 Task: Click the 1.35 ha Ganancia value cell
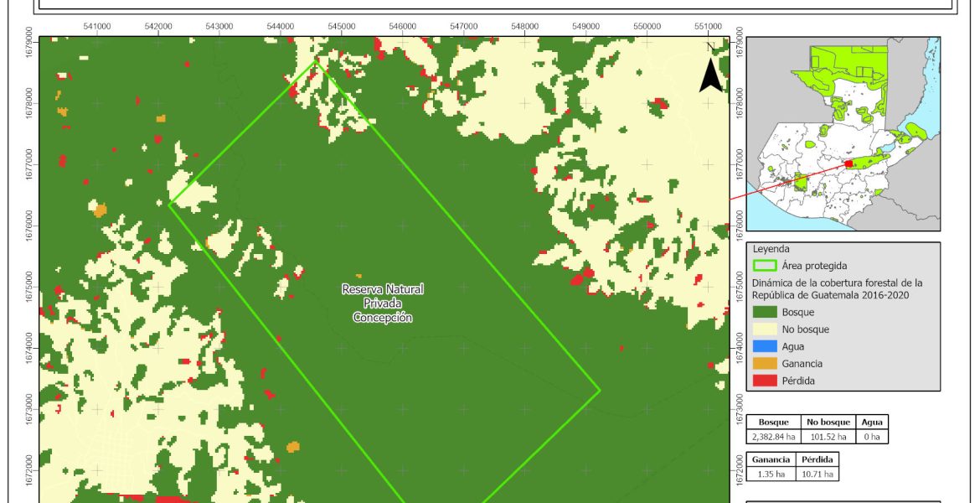coord(769,474)
